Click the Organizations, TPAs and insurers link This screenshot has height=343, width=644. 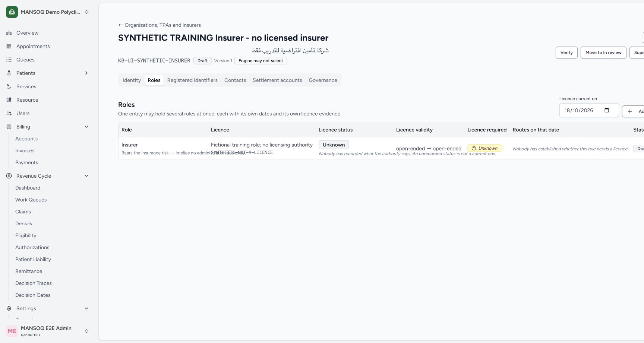(x=160, y=25)
